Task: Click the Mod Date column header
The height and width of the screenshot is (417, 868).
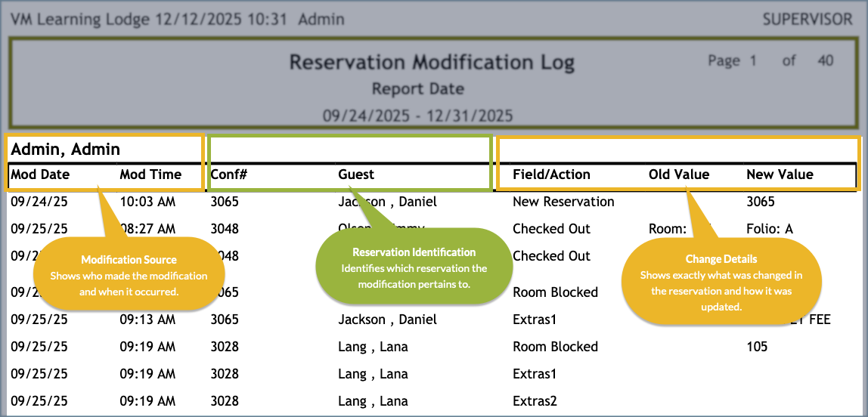Action: (x=40, y=175)
